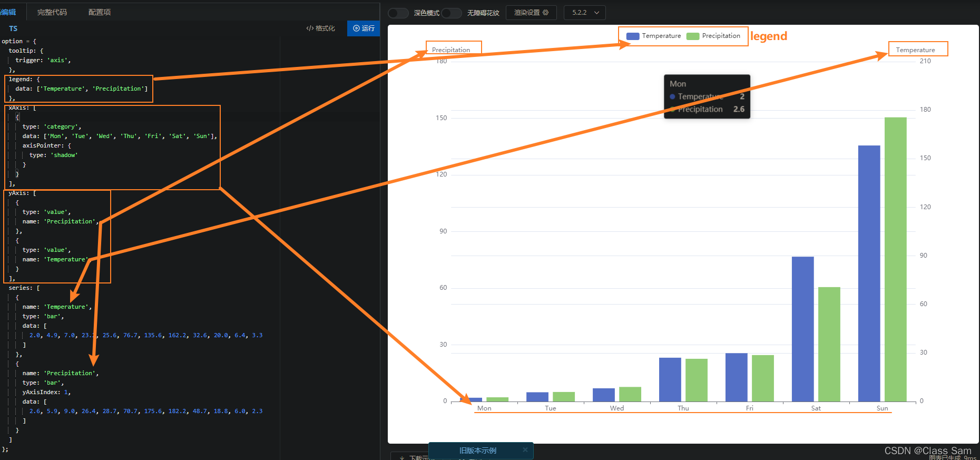
Task: Open the 旧版本示例 old version link
Action: [x=477, y=451]
